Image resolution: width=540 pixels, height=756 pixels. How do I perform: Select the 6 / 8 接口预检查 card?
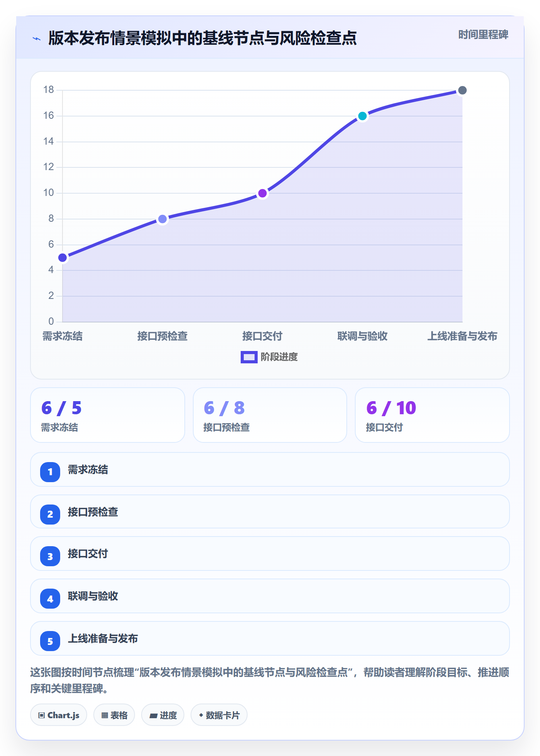coord(270,415)
